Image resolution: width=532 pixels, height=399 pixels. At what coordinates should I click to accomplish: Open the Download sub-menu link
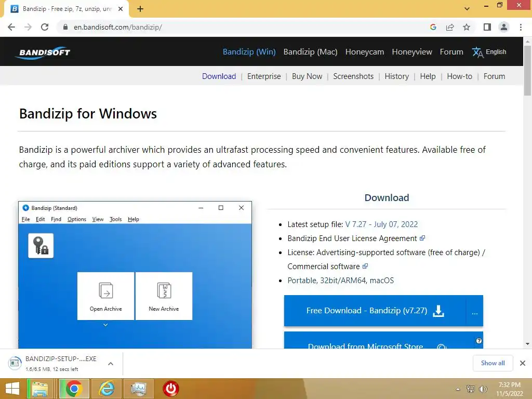(x=219, y=76)
